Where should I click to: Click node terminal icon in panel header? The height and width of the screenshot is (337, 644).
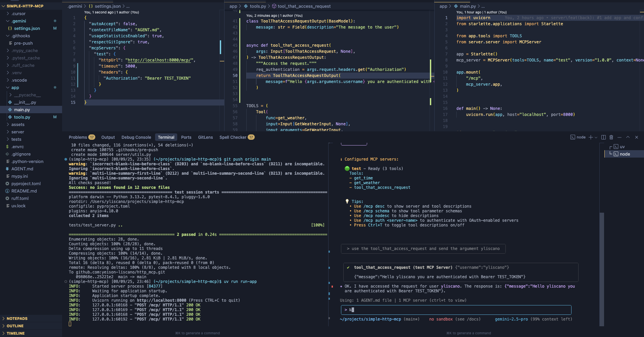click(x=573, y=137)
